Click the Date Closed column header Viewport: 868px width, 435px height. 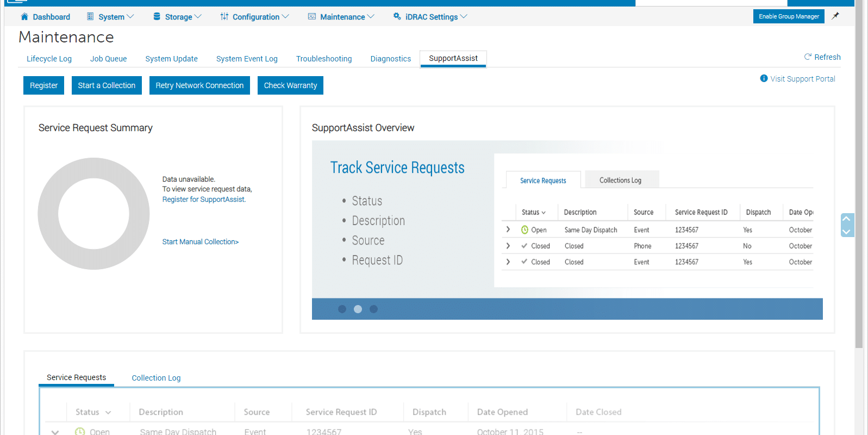[598, 412]
